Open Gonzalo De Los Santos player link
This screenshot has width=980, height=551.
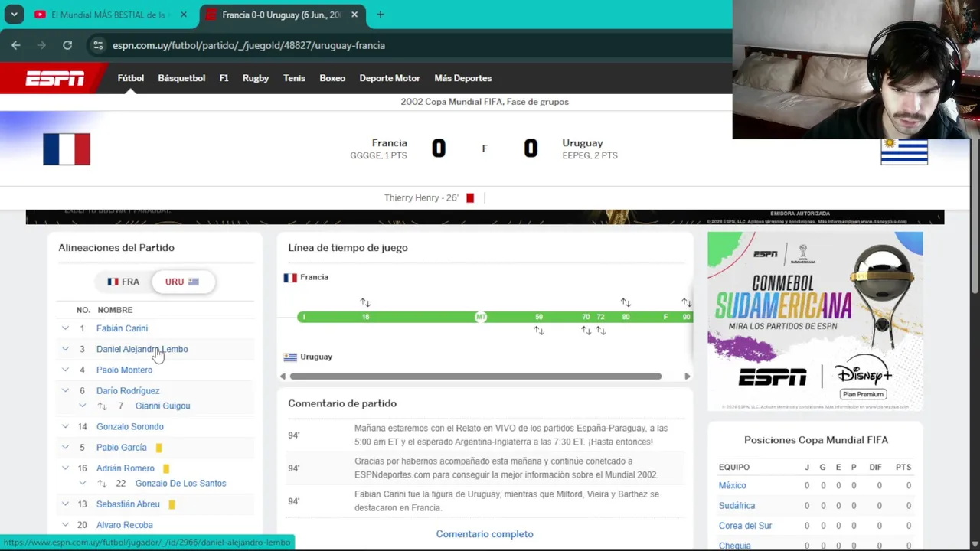181,484
